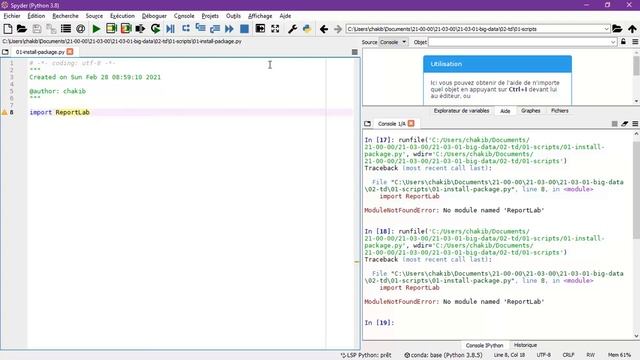Open the list/outline toolbar icon

click(x=65, y=29)
